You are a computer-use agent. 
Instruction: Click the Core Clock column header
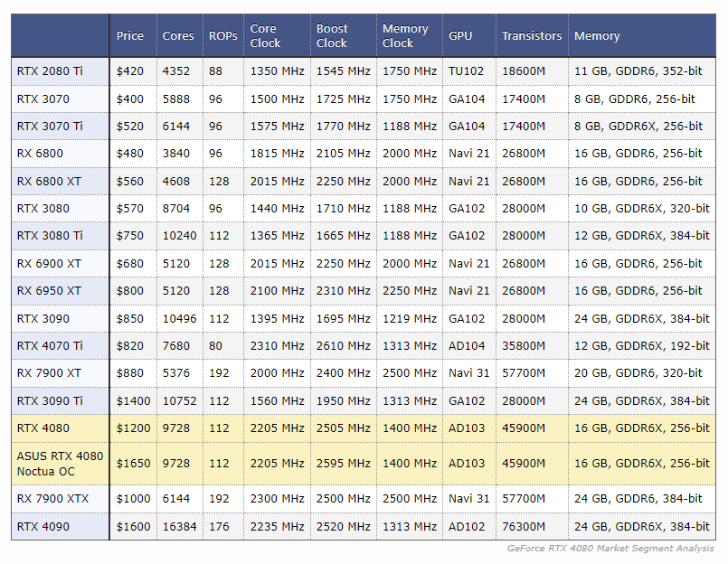click(266, 36)
